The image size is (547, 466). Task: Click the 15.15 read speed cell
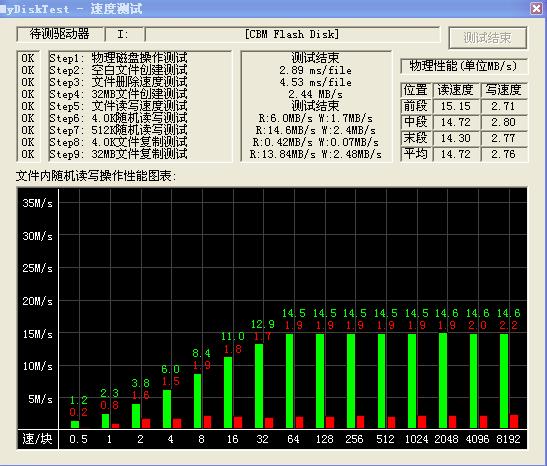point(456,106)
